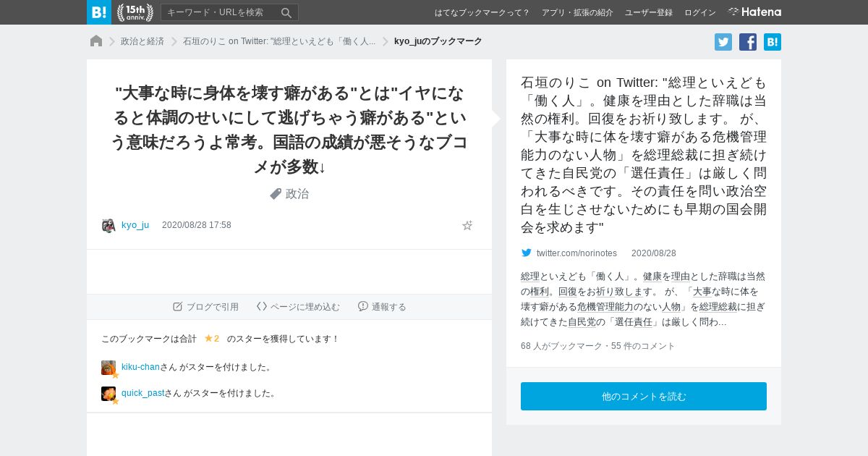Go to ユーザー登録 page
Screen dimensions: 868x456
click(x=649, y=12)
